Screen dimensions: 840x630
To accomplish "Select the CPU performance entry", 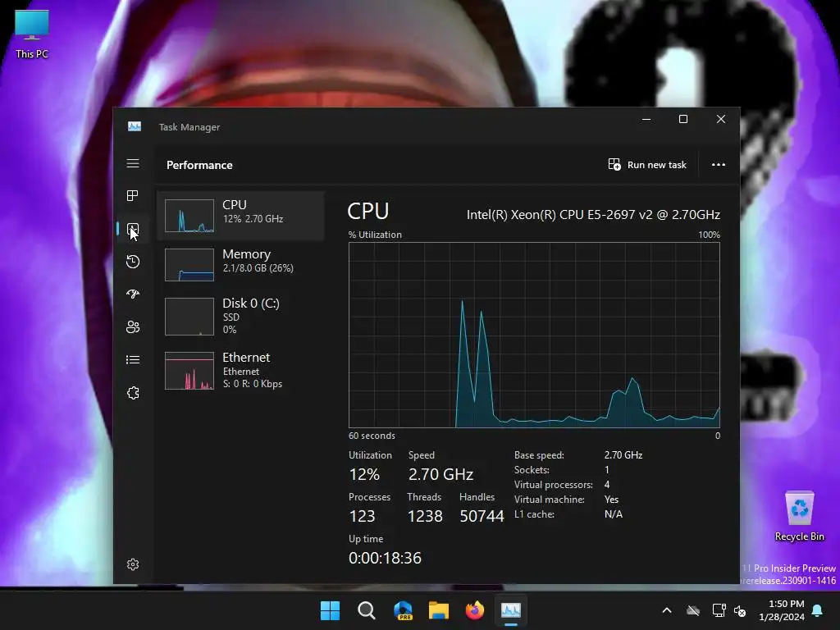I will [x=240, y=216].
